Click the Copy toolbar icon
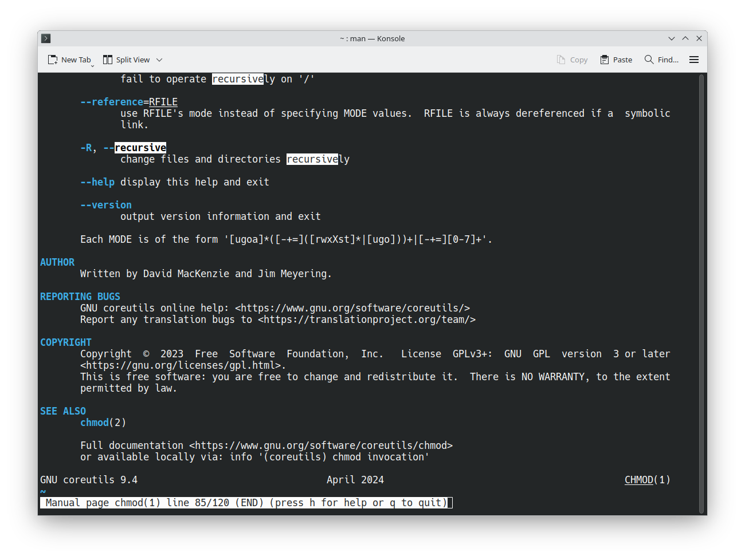This screenshot has height=560, width=745. click(x=561, y=60)
